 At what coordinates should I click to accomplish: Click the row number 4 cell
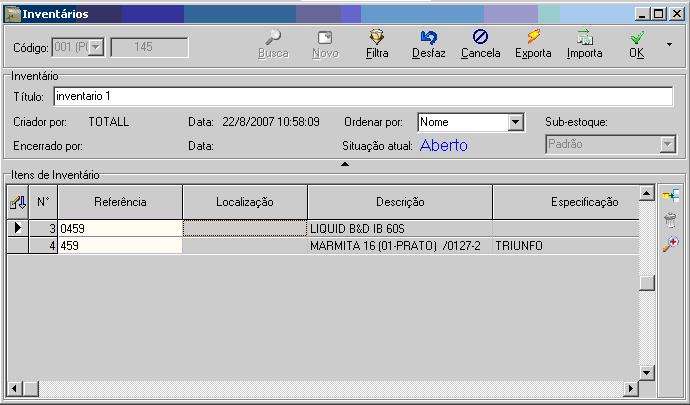(x=43, y=246)
